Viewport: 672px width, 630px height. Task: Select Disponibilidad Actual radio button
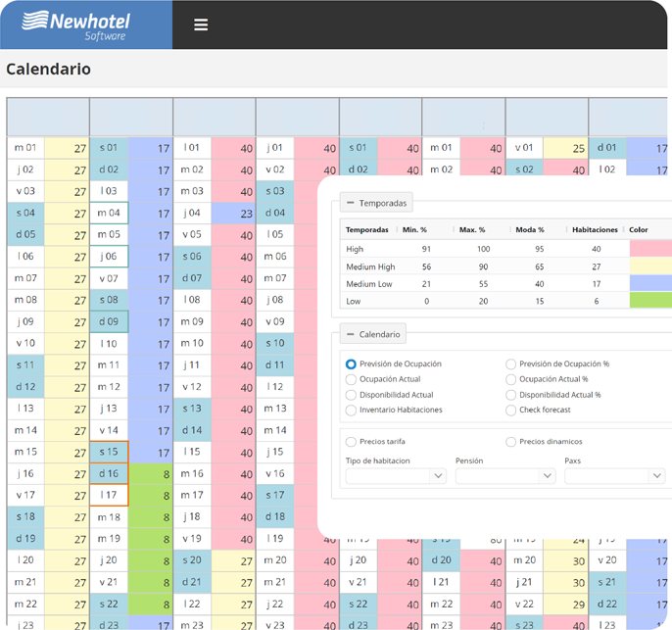pyautogui.click(x=351, y=395)
